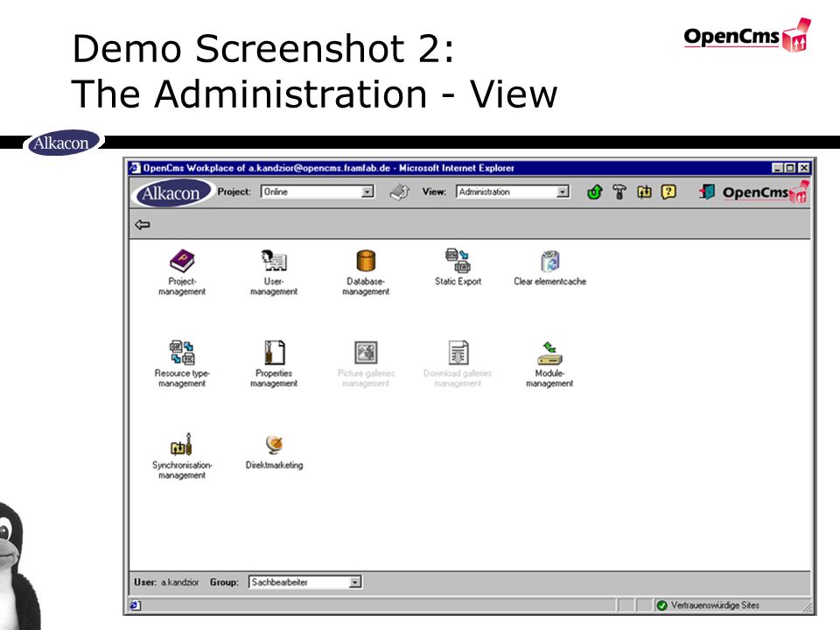Click greyed Picture galleries management icon

[366, 353]
